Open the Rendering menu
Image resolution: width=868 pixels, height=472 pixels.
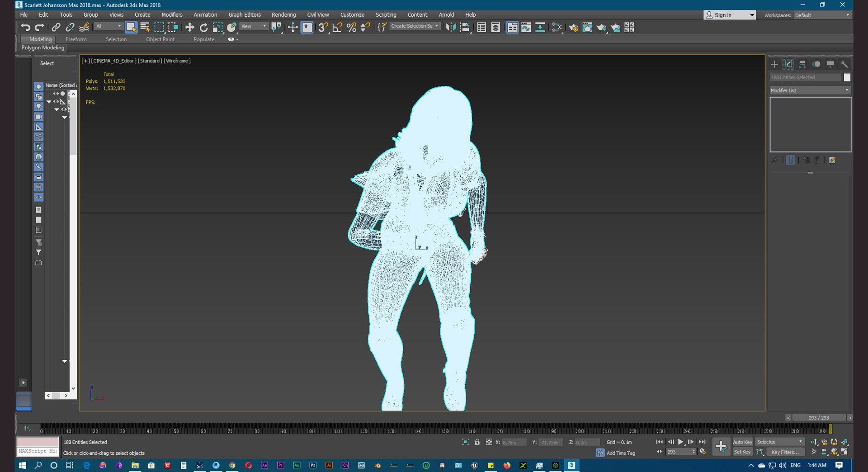(x=283, y=15)
